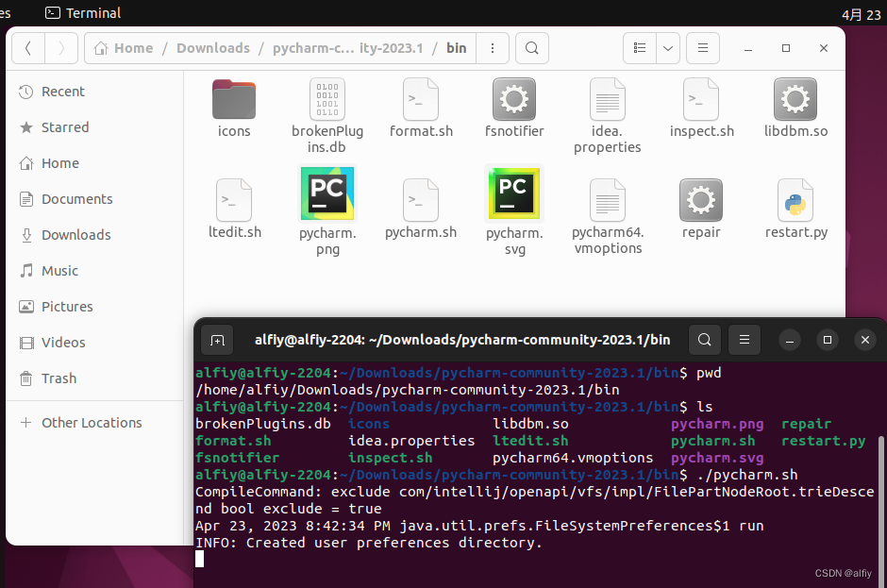Image resolution: width=887 pixels, height=588 pixels.
Task: Search files in the bin folder
Action: [x=532, y=48]
